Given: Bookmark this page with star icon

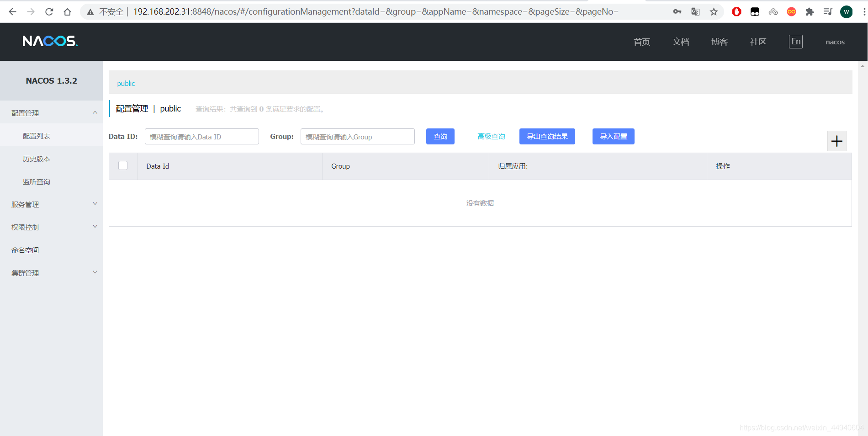Looking at the screenshot, I should (714, 12).
